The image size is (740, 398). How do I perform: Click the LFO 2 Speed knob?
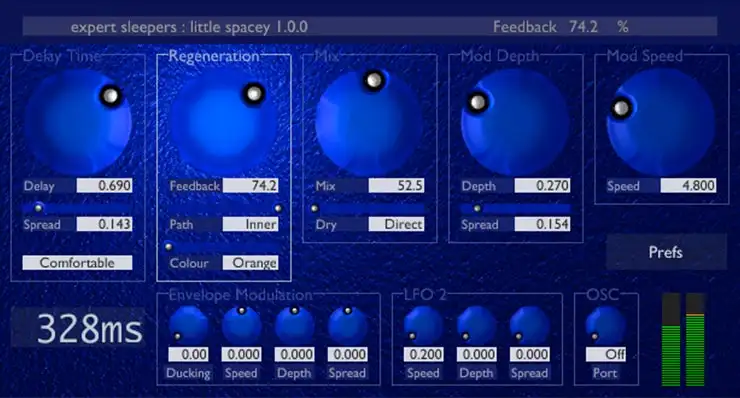coord(423,325)
